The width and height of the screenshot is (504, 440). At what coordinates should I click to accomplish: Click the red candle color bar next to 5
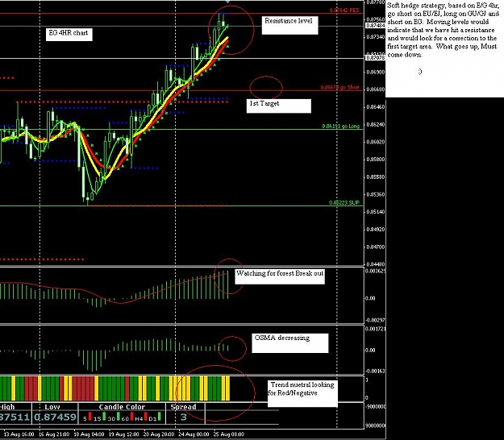point(90,417)
